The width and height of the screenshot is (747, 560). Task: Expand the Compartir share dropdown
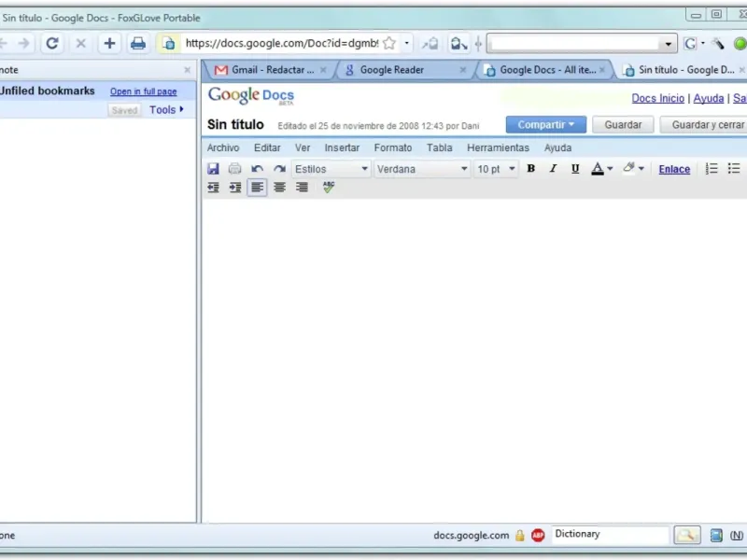coord(546,125)
